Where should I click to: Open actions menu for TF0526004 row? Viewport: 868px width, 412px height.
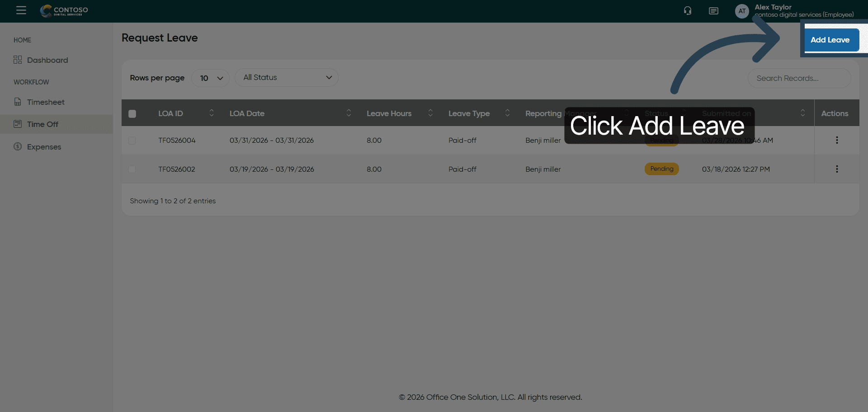click(837, 140)
